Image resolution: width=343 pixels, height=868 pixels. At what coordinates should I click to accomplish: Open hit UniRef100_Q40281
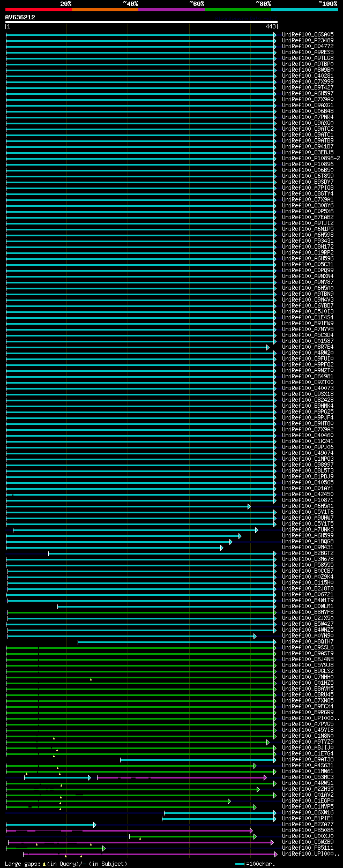(308, 76)
